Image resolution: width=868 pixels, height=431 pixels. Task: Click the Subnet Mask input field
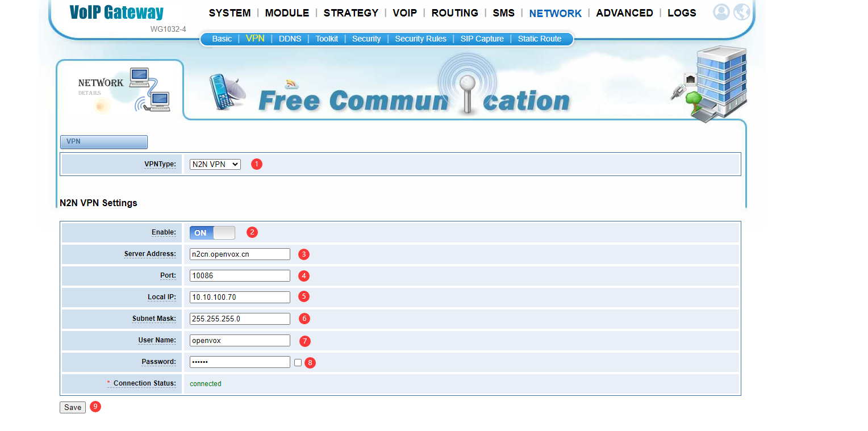[x=240, y=319]
